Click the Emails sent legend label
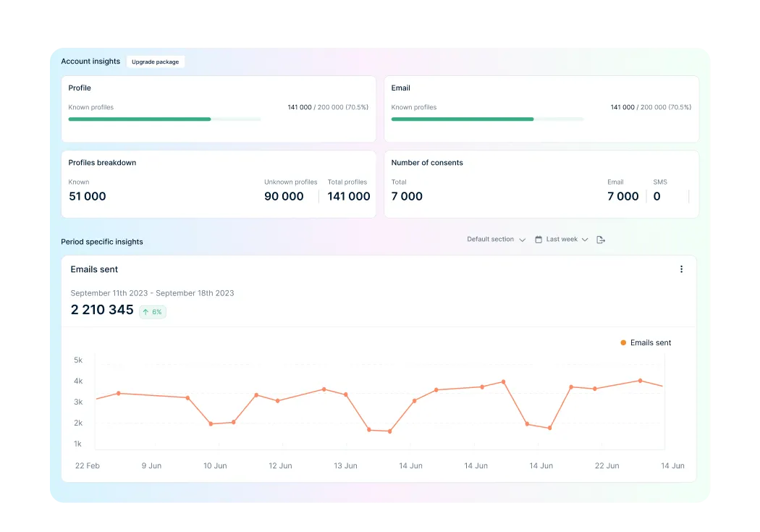 click(651, 342)
